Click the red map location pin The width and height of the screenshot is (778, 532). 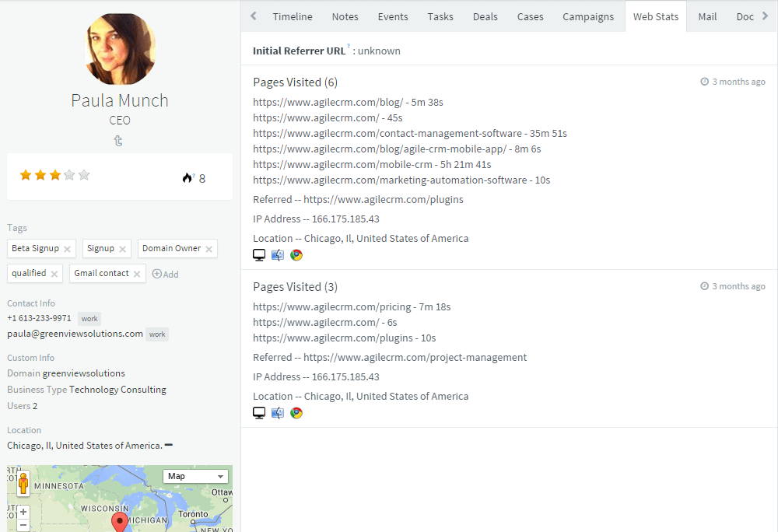(x=119, y=522)
